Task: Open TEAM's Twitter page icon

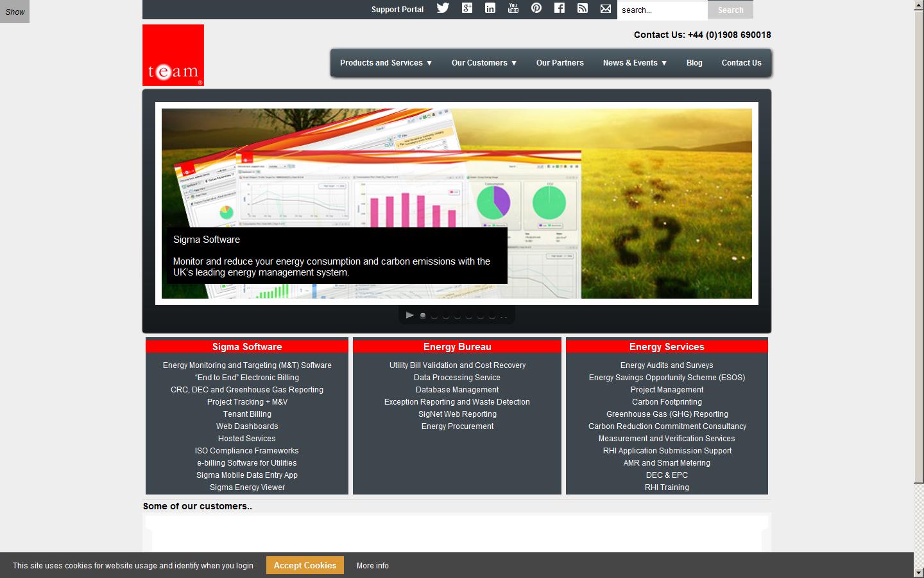Action: (443, 8)
